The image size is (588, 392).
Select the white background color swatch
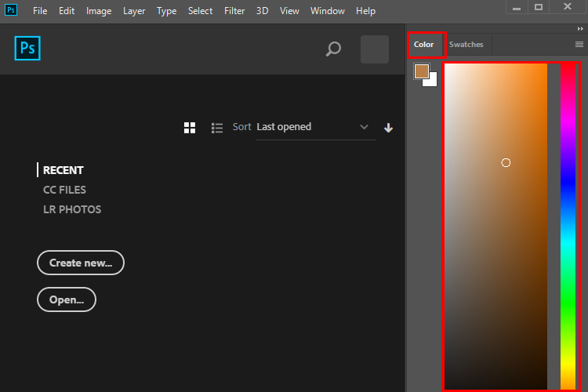(433, 82)
